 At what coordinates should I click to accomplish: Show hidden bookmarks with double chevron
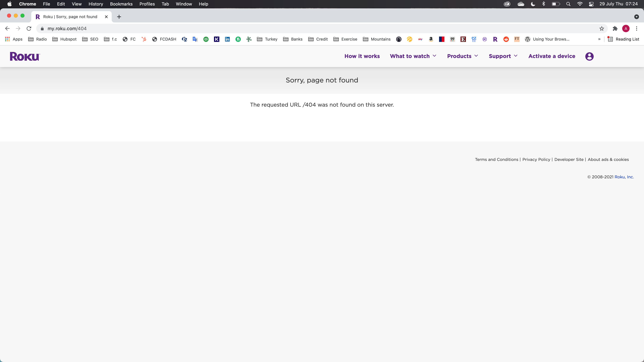pos(599,39)
